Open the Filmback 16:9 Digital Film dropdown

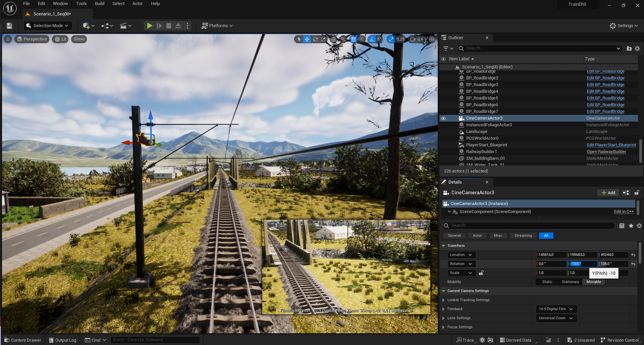click(556, 309)
